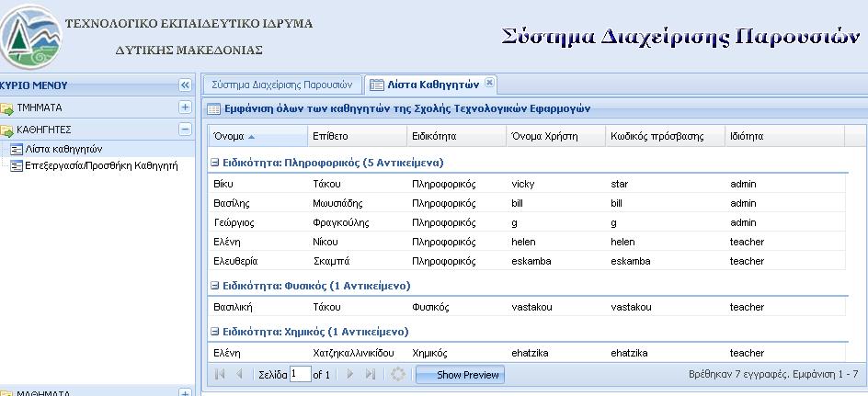Click the Βασιλική name cell

pyautogui.click(x=258, y=307)
